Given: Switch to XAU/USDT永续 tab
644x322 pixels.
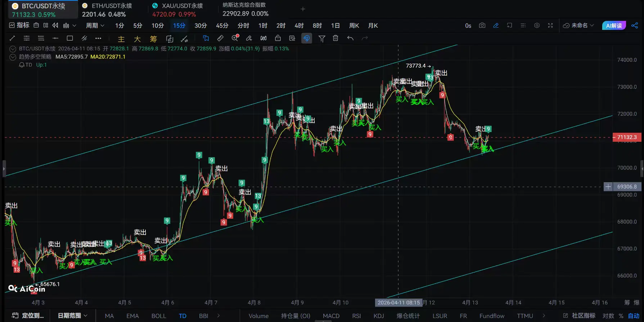Looking at the screenshot, I should pyautogui.click(x=177, y=10).
